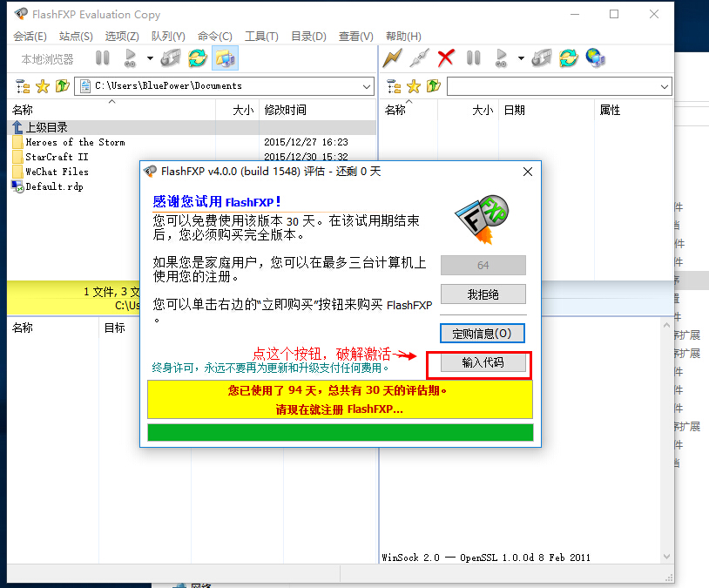Click the remote pane play queue icon
The image size is (709, 588).
click(501, 57)
